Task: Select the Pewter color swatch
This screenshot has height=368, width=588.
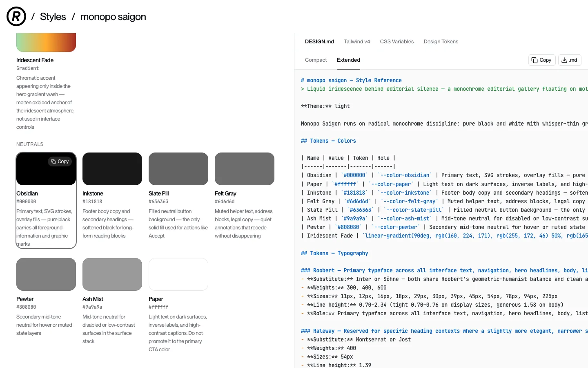Action: [46, 274]
